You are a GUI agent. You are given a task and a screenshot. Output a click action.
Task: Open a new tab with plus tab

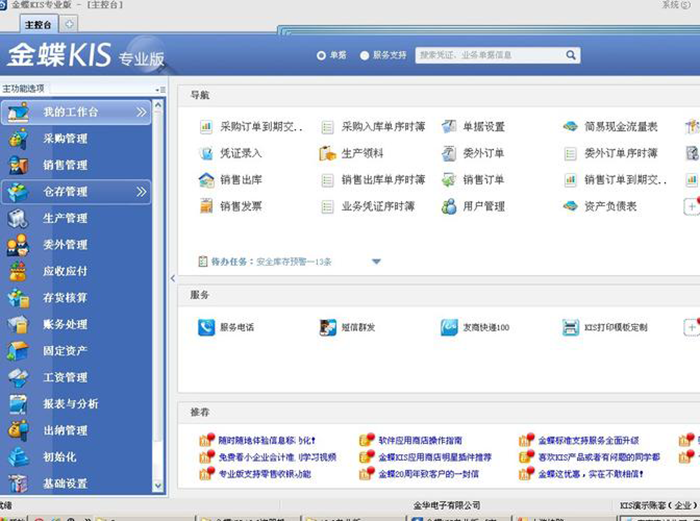69,24
